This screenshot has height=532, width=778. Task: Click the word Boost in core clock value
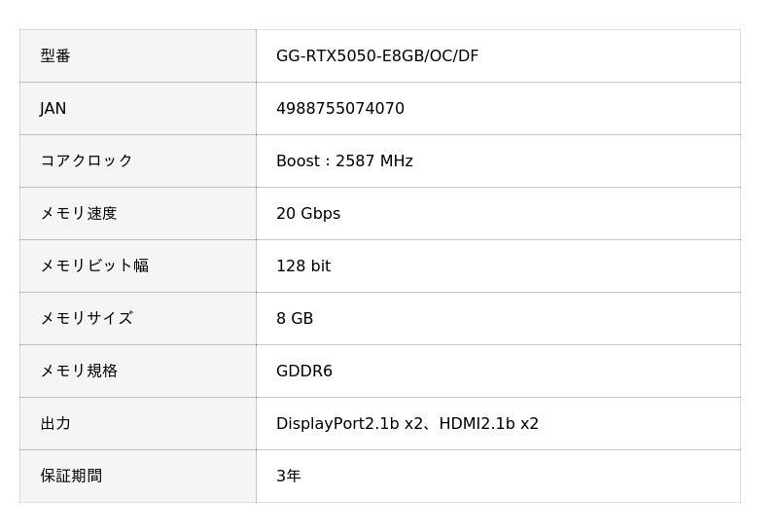[298, 161]
